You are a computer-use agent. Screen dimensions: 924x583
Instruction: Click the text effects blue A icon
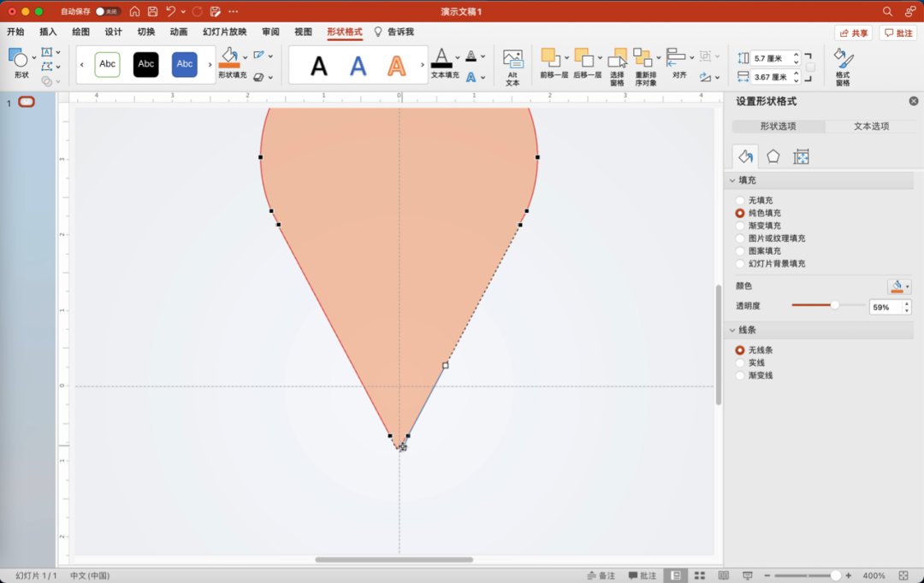pos(471,77)
